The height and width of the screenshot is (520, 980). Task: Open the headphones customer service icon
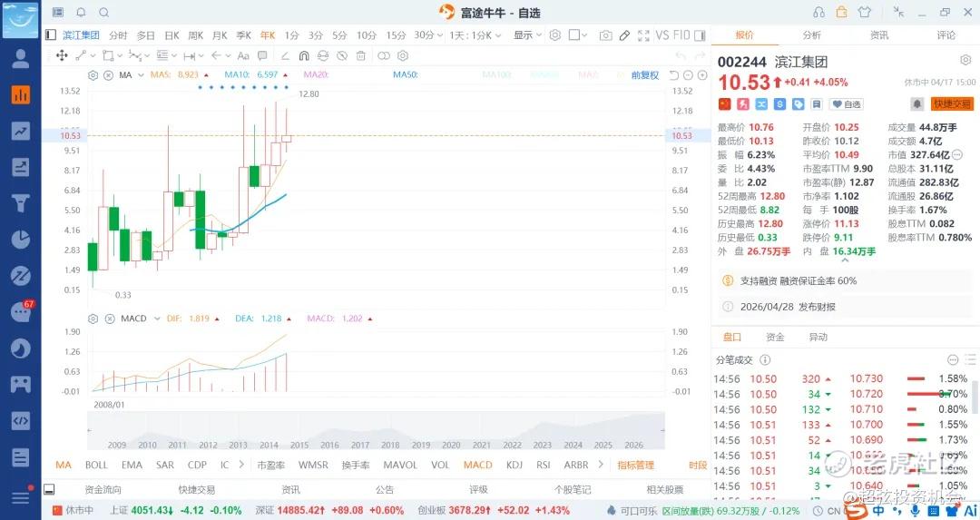pos(818,13)
